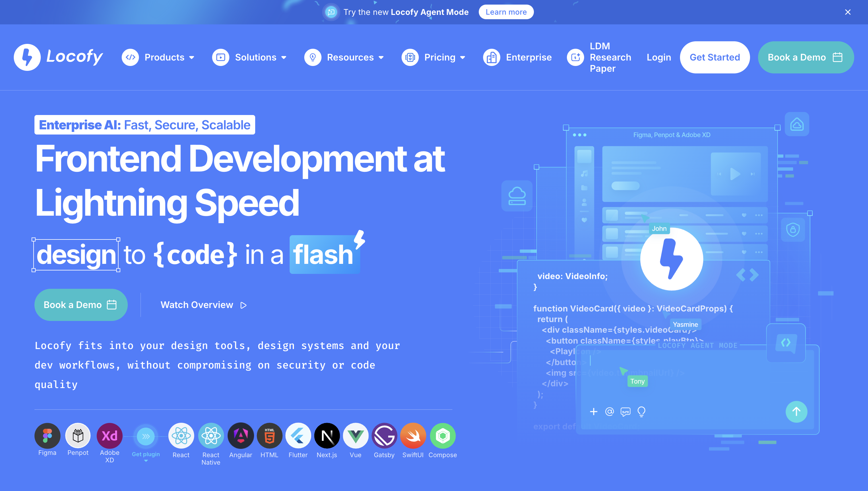Click the Adobe XD icon
868x491 pixels.
point(109,436)
